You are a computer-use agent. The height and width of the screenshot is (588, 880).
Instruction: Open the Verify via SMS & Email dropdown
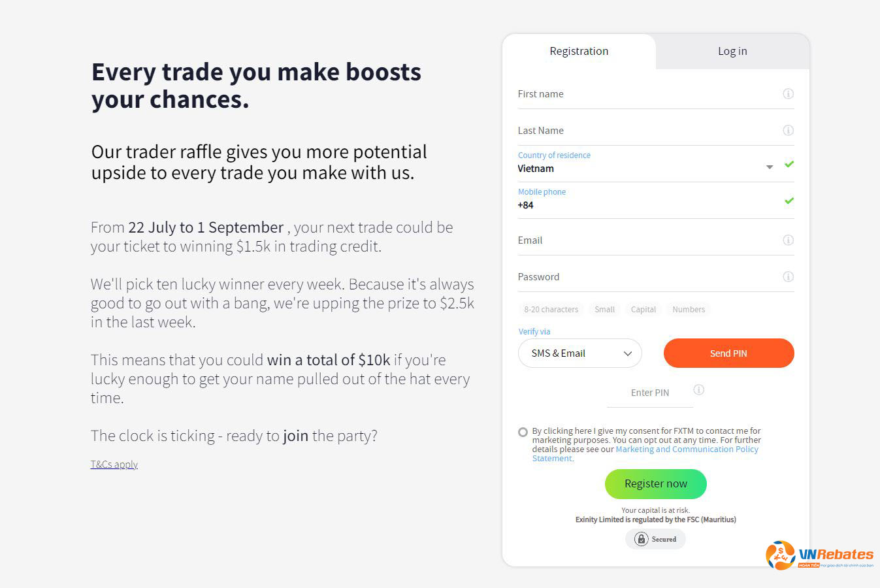580,353
